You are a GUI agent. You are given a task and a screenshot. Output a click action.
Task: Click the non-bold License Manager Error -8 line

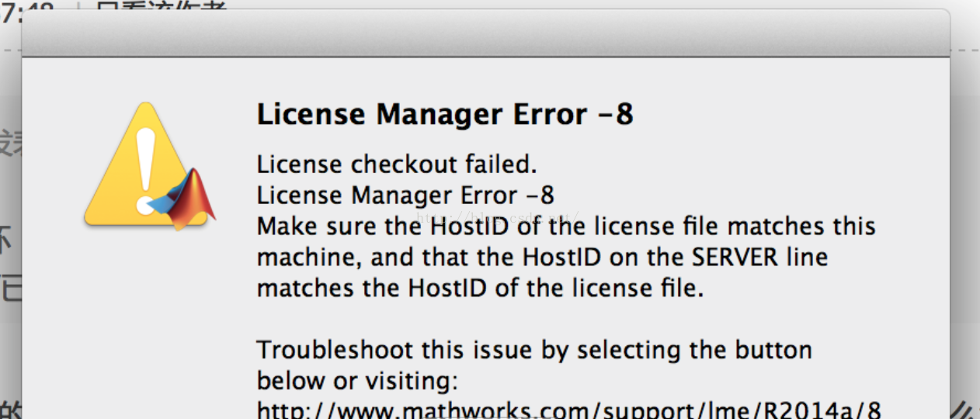point(405,195)
